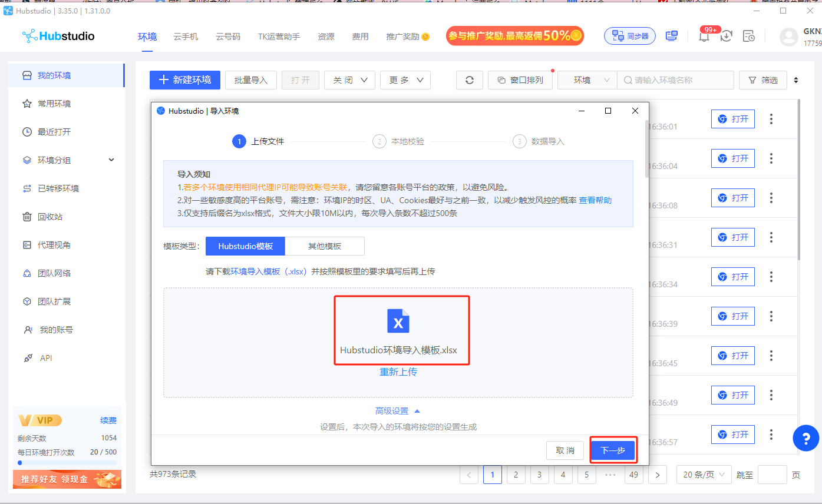Image resolution: width=822 pixels, height=504 pixels.
Task: Click the refresh list icon button
Action: click(470, 80)
